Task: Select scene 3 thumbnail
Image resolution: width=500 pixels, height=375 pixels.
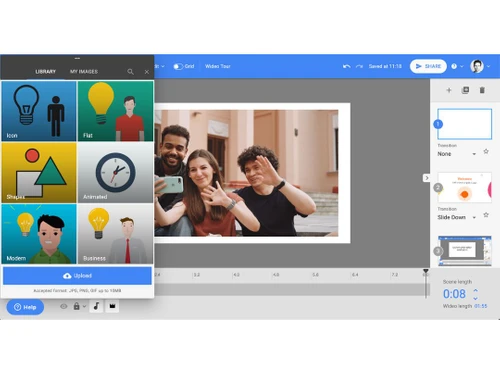Action: pos(464,251)
